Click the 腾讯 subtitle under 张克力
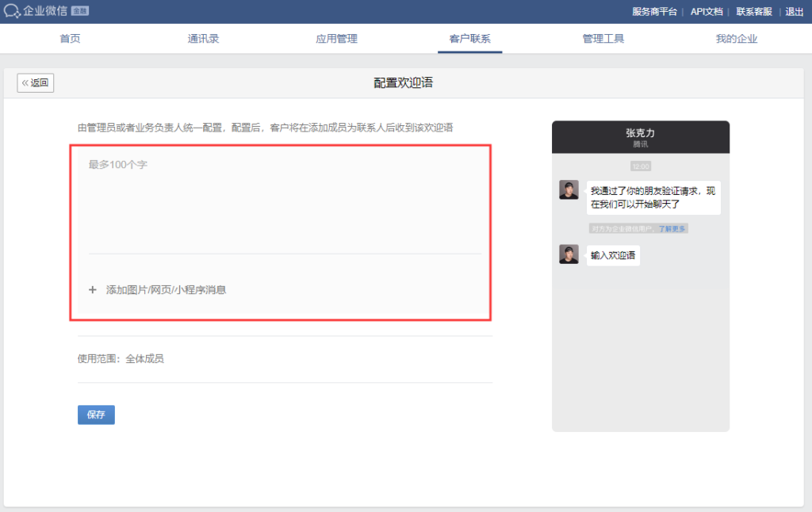Screen dimensions: 812x512 tap(641, 144)
